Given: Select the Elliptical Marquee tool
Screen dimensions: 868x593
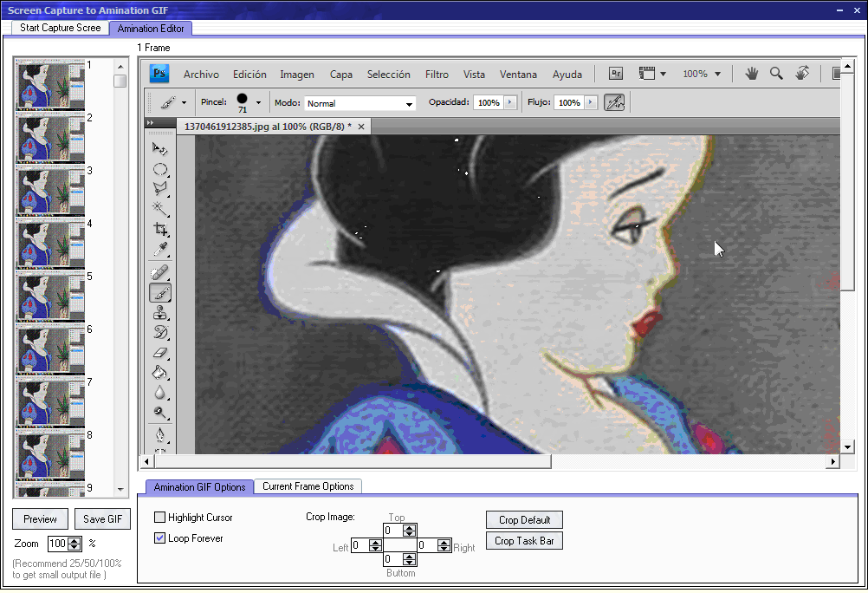Looking at the screenshot, I should click(x=160, y=169).
